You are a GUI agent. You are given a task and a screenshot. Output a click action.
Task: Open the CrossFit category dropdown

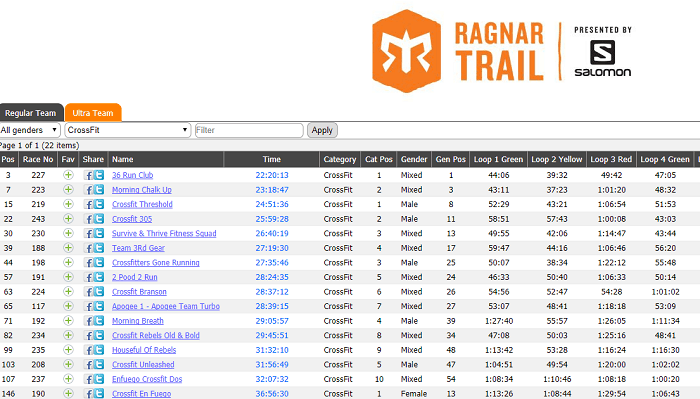pyautogui.click(x=128, y=130)
